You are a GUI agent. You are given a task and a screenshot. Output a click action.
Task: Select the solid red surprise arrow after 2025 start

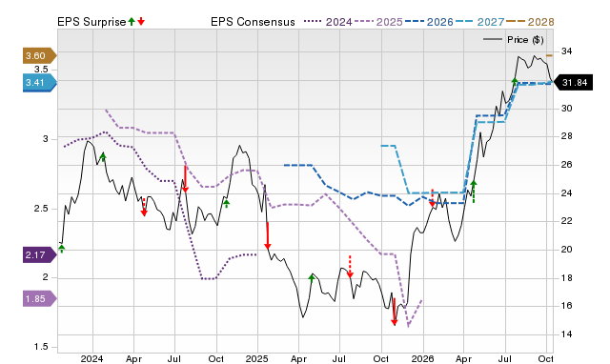267,235
